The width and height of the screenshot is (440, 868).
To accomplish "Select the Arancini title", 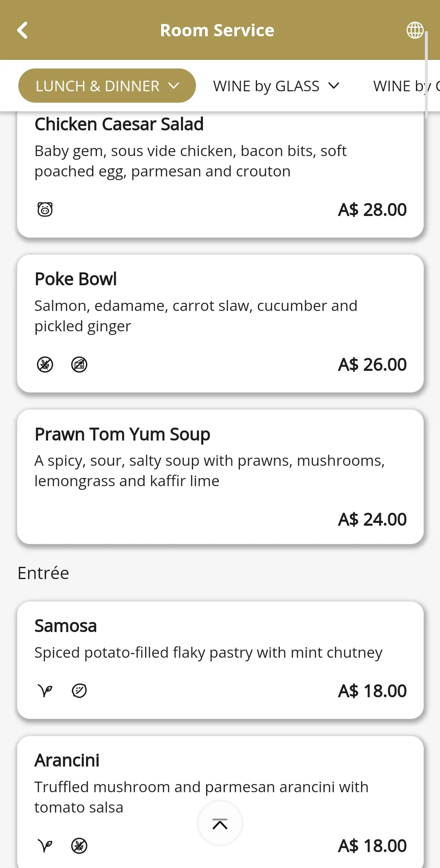I will coord(67,760).
